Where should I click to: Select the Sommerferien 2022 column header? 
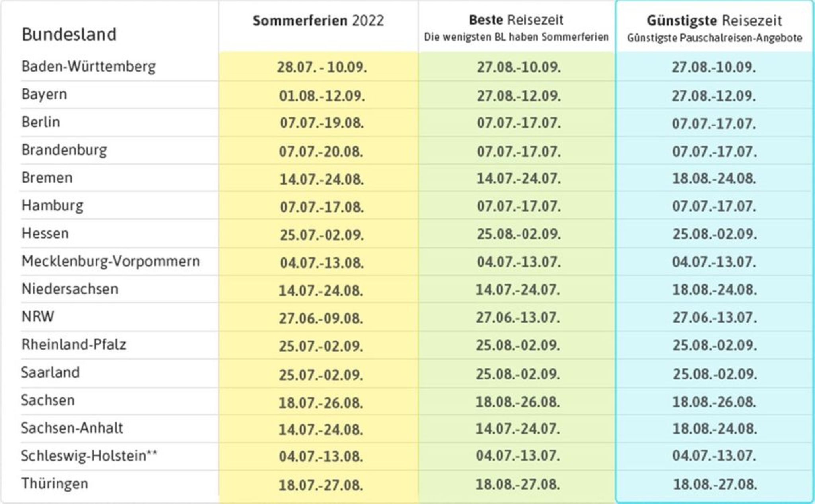[x=318, y=21]
